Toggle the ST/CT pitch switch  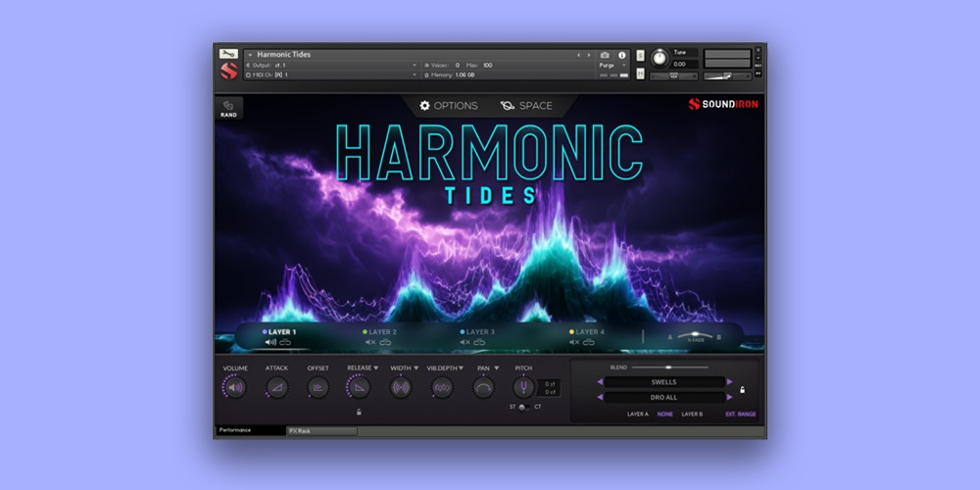coord(522,407)
